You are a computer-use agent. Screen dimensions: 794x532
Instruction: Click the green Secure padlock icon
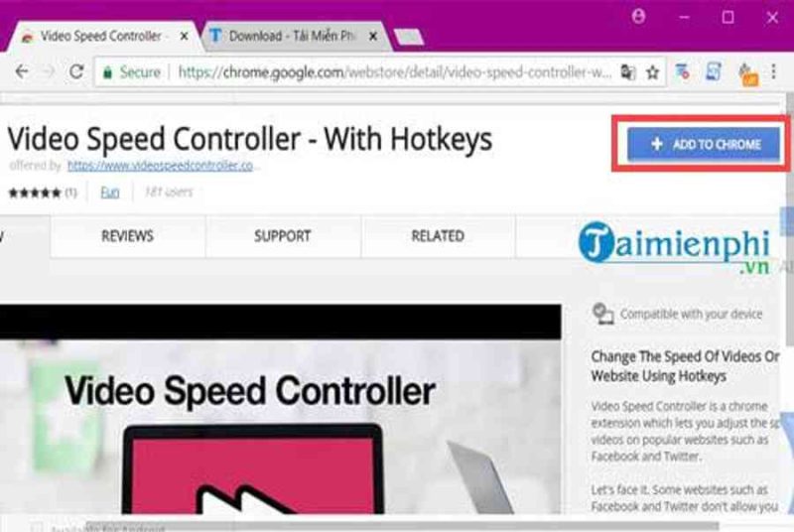(x=107, y=72)
